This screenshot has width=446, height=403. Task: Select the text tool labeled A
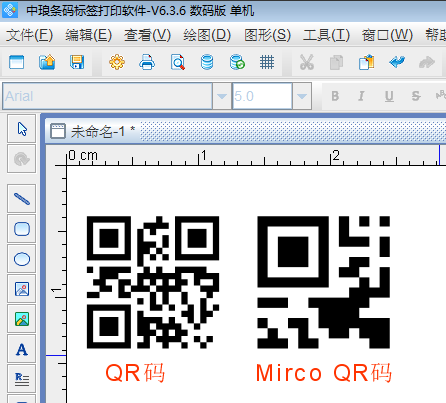pyautogui.click(x=22, y=349)
